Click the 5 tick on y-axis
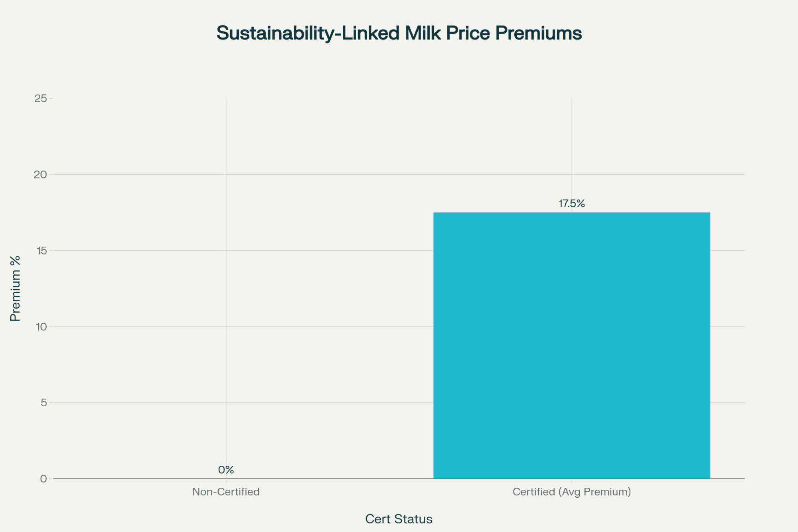Image resolution: width=798 pixels, height=532 pixels. click(x=43, y=403)
